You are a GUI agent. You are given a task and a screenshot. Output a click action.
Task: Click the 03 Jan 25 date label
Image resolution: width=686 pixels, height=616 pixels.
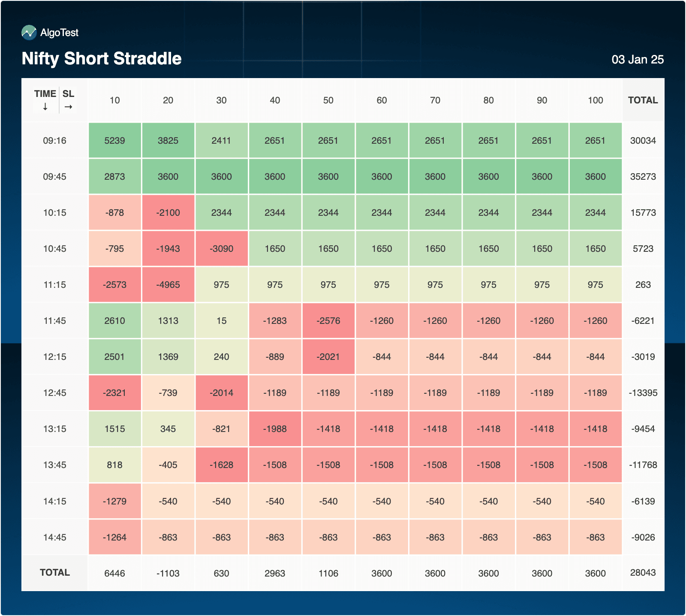click(x=637, y=60)
